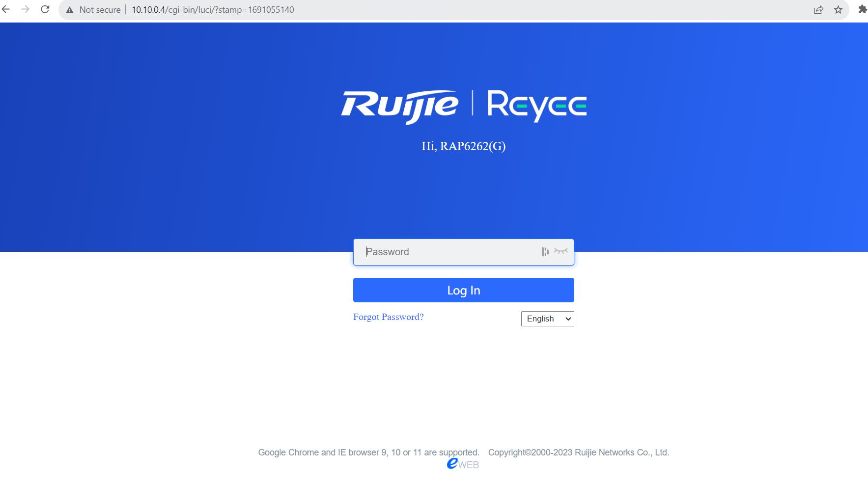Toggle password visibility eye icon
The height and width of the screenshot is (479, 868).
tap(560, 251)
